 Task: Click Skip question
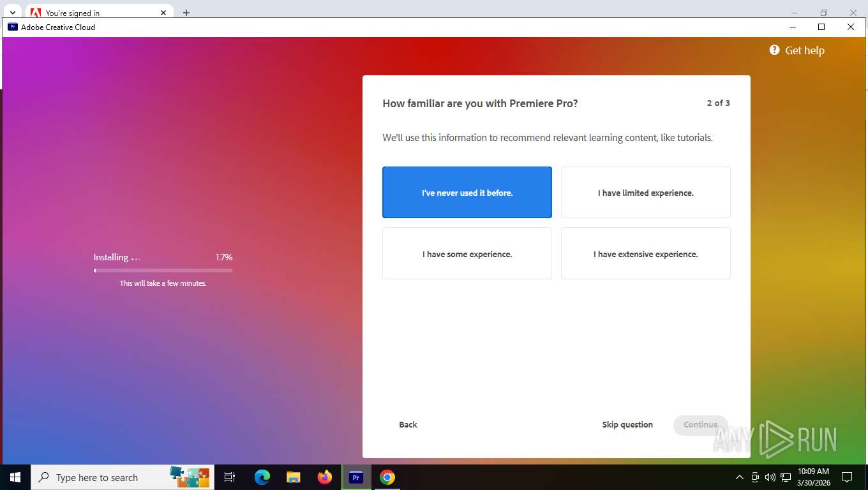pos(627,425)
